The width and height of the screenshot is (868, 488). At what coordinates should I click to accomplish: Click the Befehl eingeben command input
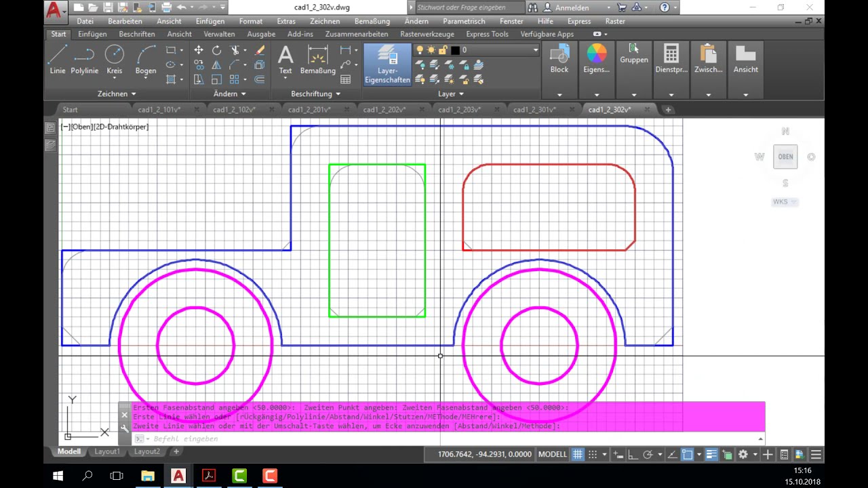coord(448,439)
